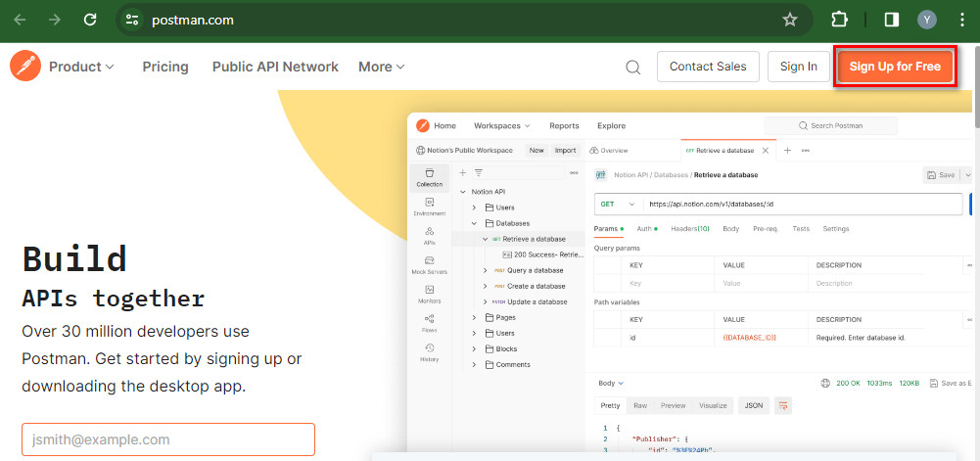Open the browser Extensions puzzle icon
This screenshot has height=461, width=980.
[839, 20]
